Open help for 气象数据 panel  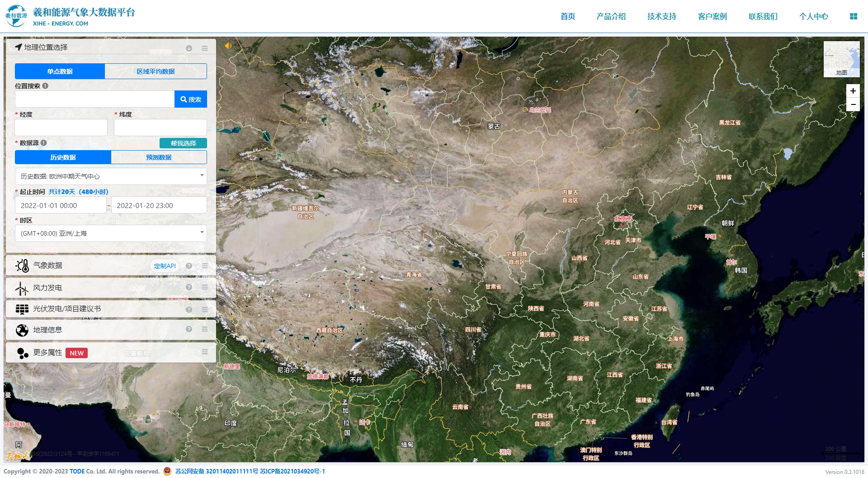pyautogui.click(x=189, y=266)
